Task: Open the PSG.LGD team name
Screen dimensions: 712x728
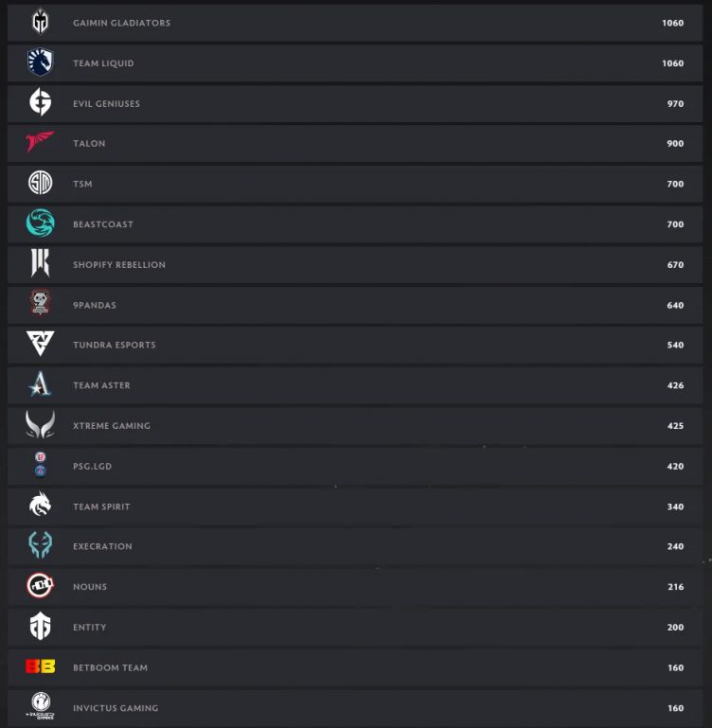Action: 92,467
